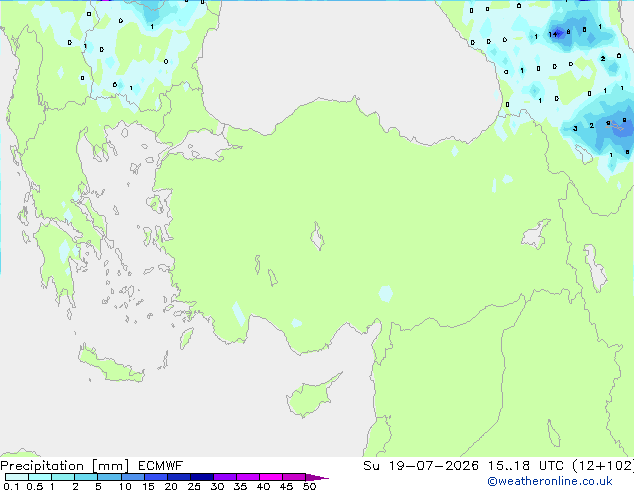Click Lake Tuz in central Turkey
This screenshot has width=634, height=490.
pos(317,237)
